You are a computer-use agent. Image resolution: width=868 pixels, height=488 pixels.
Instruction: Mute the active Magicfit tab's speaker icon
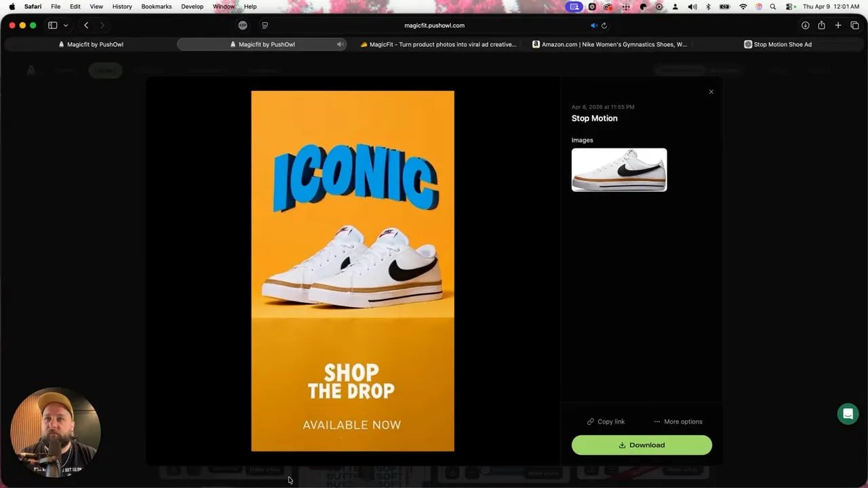tap(340, 44)
